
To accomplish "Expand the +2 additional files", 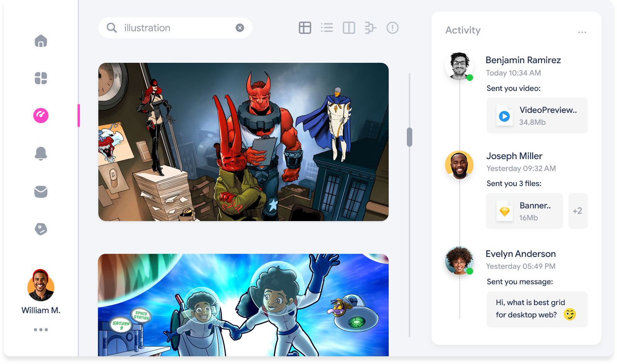I will 577,211.
